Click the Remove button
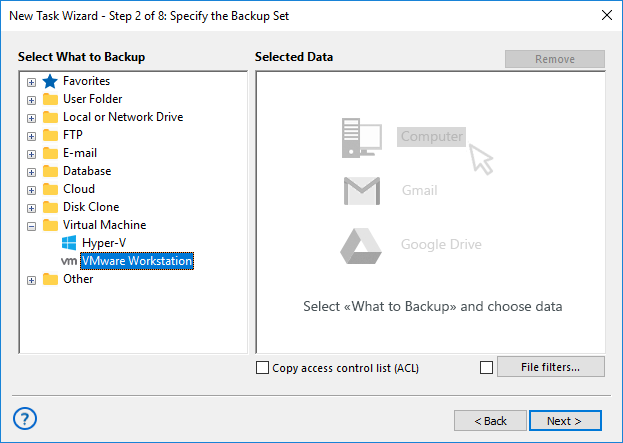623x443 pixels. (x=555, y=59)
